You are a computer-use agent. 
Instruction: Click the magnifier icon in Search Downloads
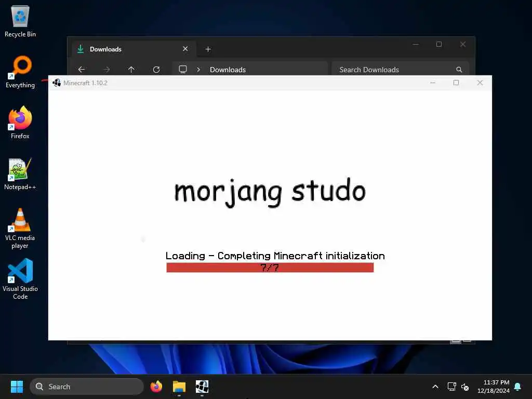tap(459, 70)
